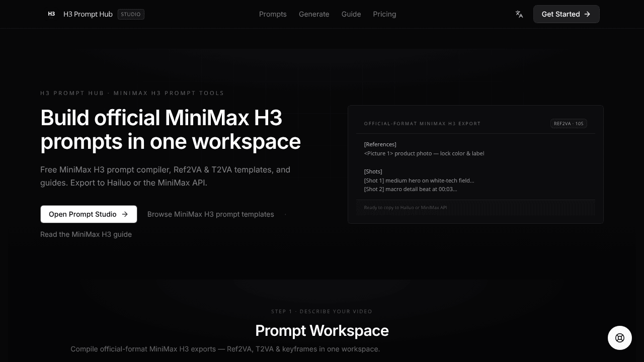Go to H3 Prompt Hub home
Screen dimensions: 644x362
coord(88,14)
